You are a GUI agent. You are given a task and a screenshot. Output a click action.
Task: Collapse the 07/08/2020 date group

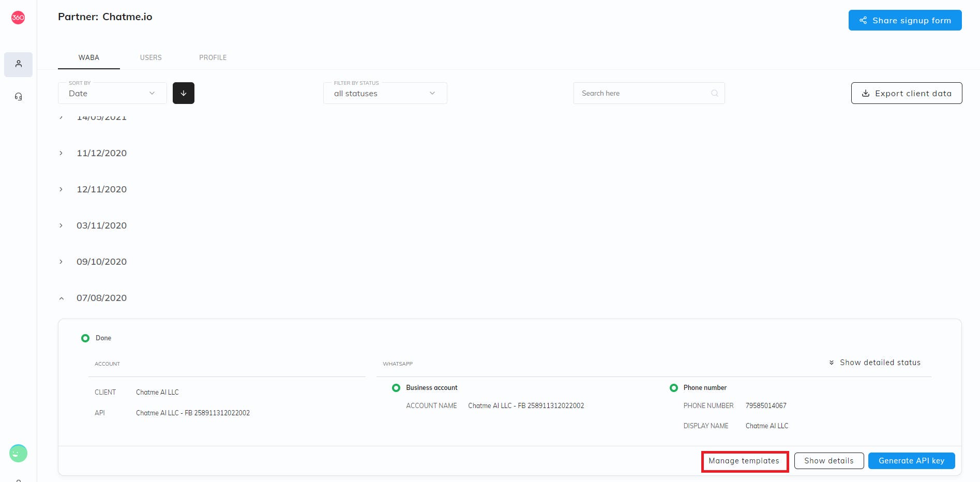click(x=61, y=298)
